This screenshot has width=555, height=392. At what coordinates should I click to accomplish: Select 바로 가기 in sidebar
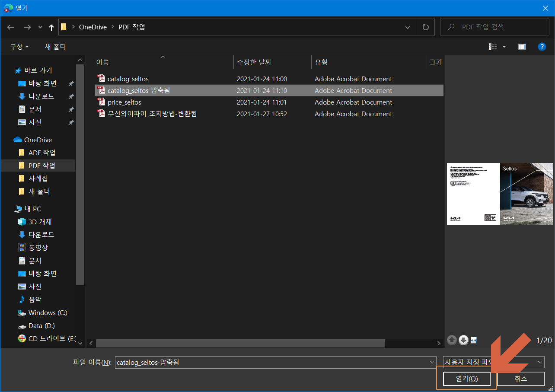tap(38, 70)
